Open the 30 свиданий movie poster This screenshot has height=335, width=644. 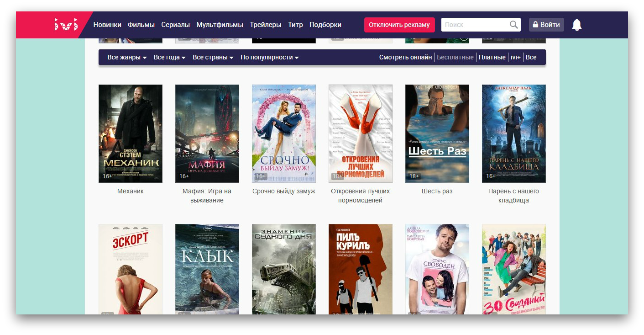click(x=514, y=269)
